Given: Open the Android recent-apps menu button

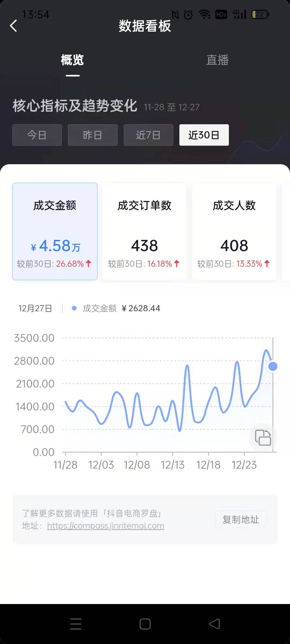Looking at the screenshot, I should [76, 624].
